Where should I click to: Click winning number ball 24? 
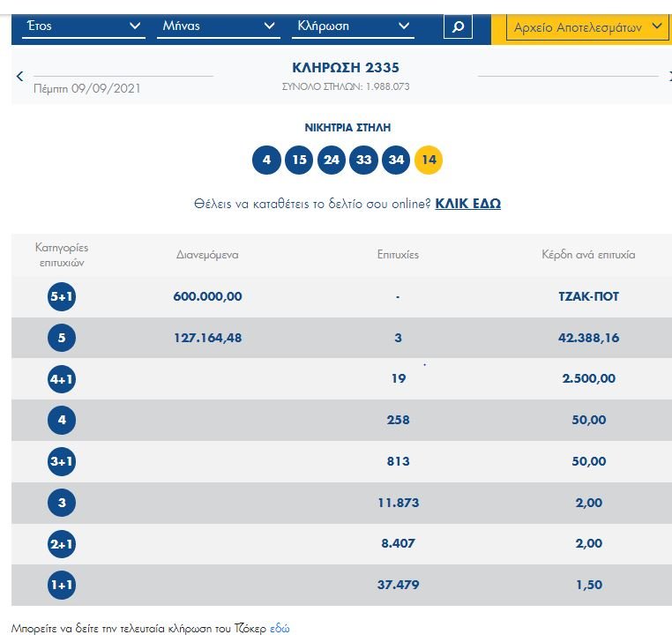332,160
